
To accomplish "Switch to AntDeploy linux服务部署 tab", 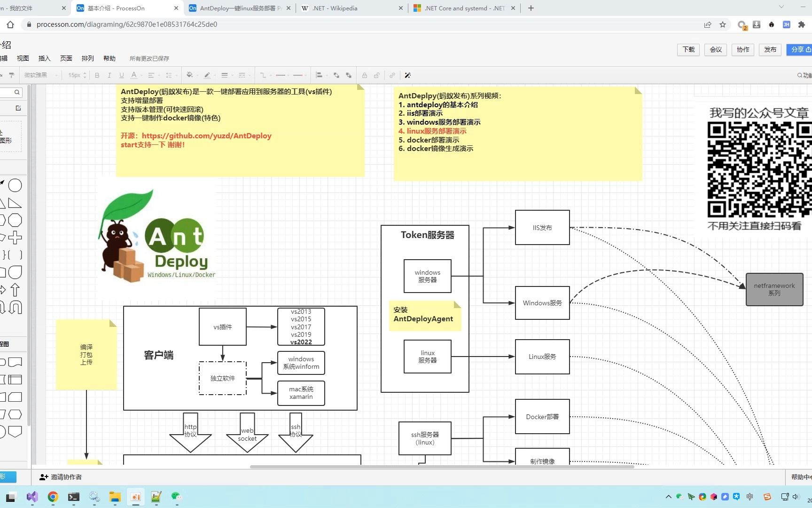I will [x=240, y=8].
